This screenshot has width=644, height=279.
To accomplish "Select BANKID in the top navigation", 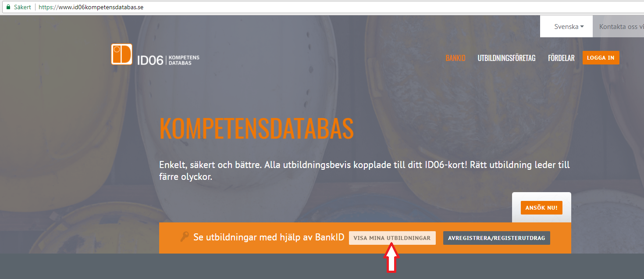I will [x=455, y=57].
